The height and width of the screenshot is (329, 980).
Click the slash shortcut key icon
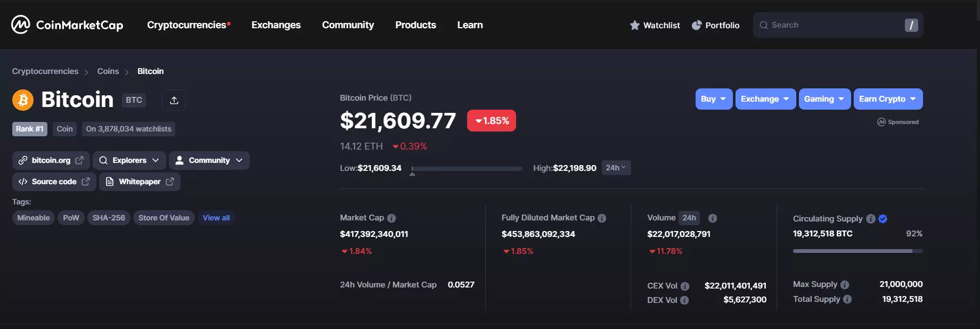[x=911, y=25]
